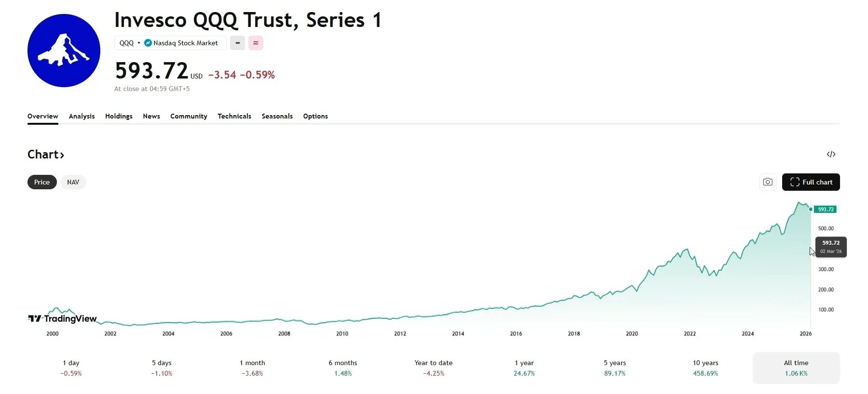Go to the Seasonals tab
The width and height of the screenshot is (868, 394).
click(x=277, y=116)
